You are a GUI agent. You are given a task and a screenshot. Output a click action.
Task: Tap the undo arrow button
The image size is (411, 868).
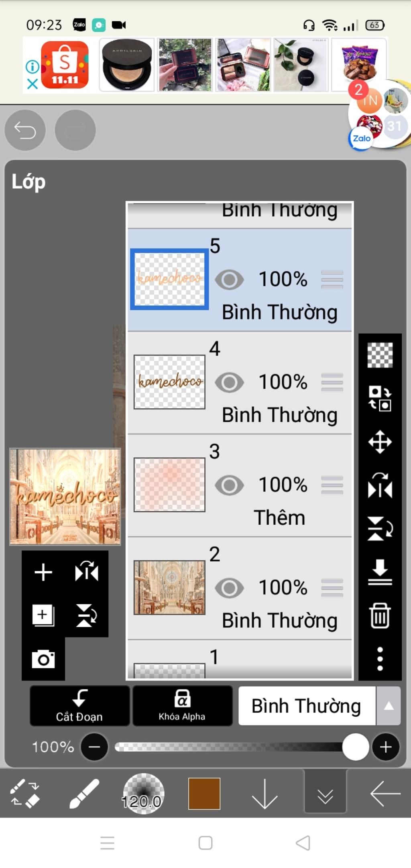tap(25, 130)
